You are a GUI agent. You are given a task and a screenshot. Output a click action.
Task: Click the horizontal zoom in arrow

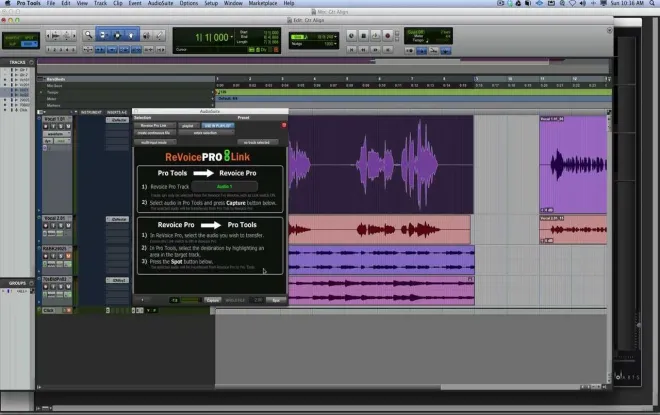[x=75, y=36]
